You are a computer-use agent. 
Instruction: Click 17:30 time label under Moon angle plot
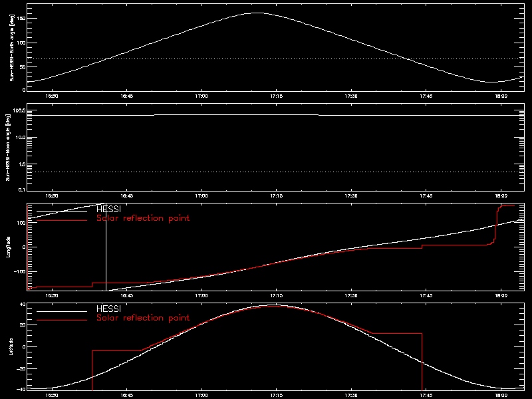[351, 196]
